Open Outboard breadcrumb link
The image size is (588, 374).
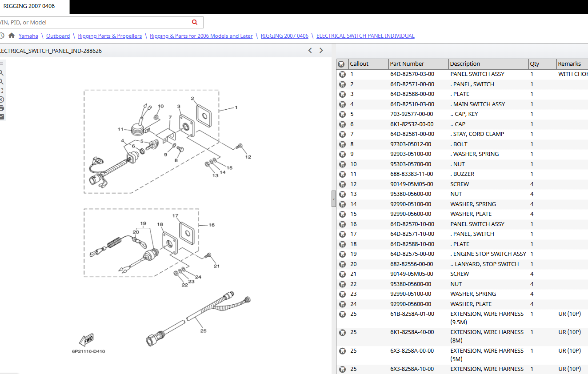(58, 36)
